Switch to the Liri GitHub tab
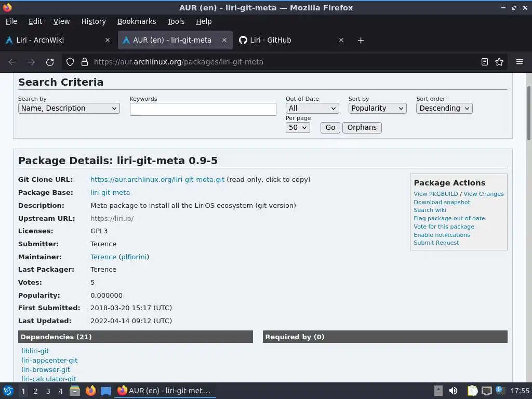532x399 pixels. (x=292, y=40)
